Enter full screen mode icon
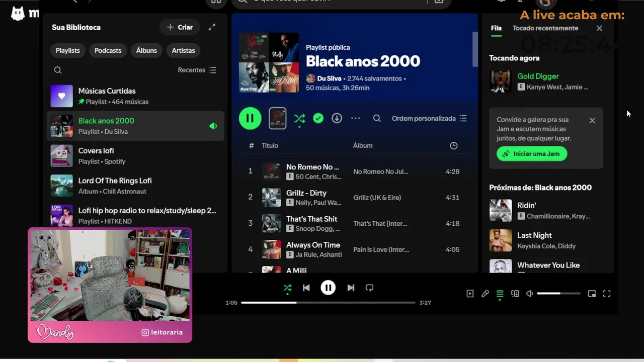The width and height of the screenshot is (644, 362). pyautogui.click(x=607, y=294)
